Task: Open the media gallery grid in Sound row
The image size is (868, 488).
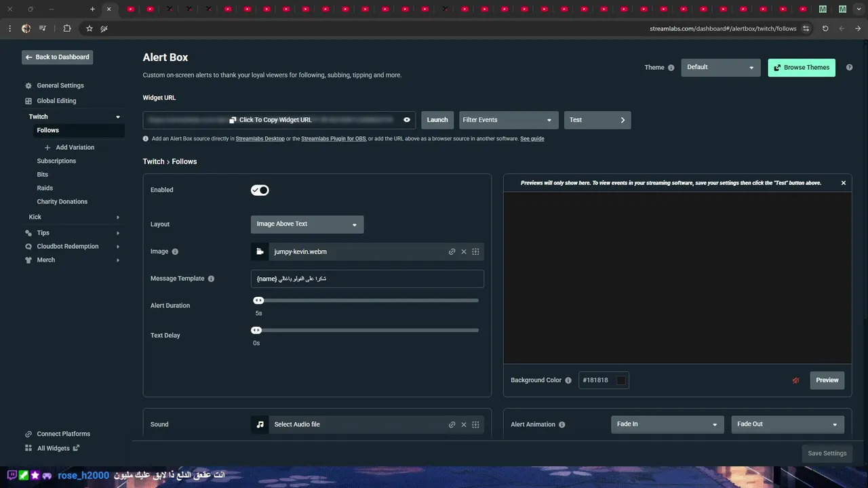Action: 475,424
